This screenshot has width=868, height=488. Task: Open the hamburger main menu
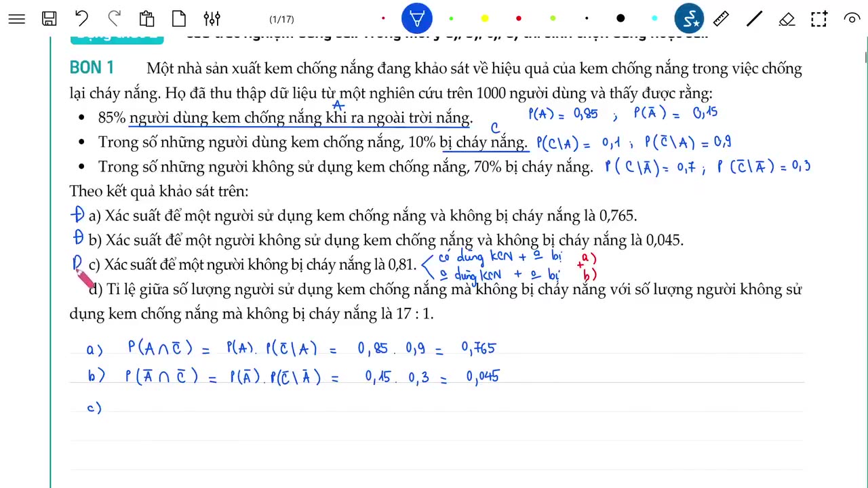point(17,19)
